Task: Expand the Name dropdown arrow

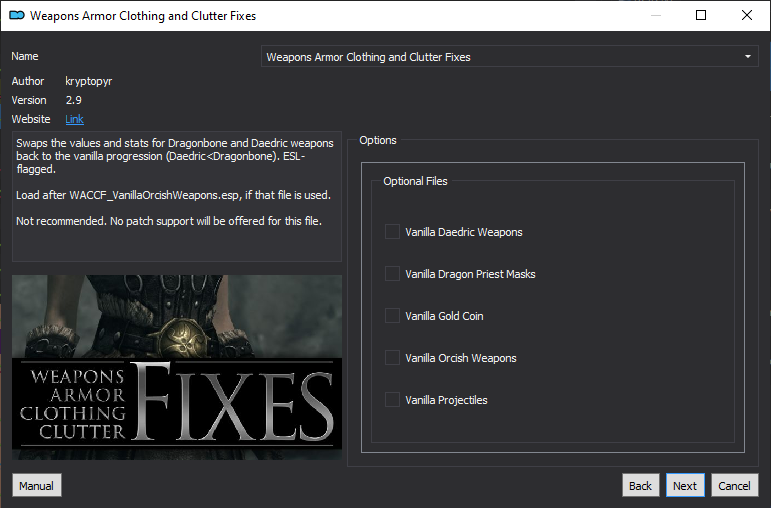Action: [x=748, y=57]
